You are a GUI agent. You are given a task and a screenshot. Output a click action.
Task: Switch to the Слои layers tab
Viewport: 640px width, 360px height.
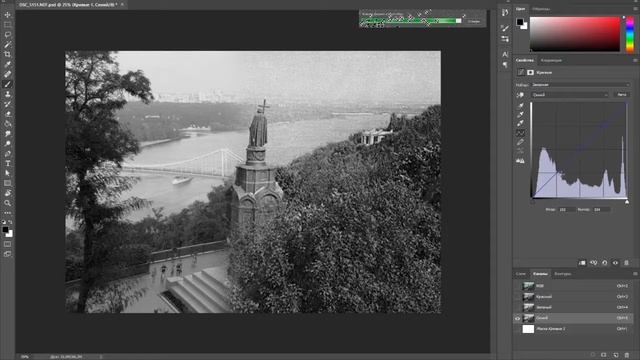tap(521, 274)
